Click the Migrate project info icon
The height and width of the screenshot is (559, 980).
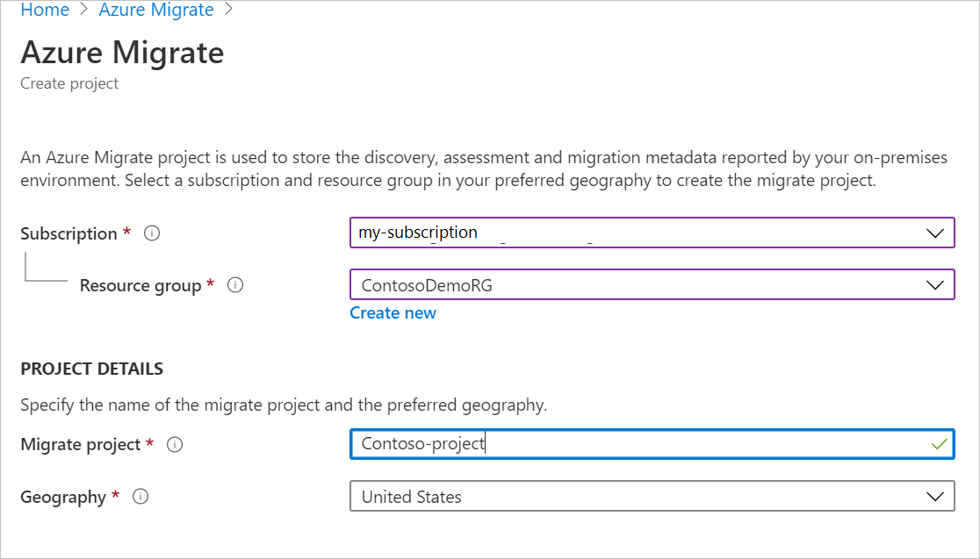[175, 445]
